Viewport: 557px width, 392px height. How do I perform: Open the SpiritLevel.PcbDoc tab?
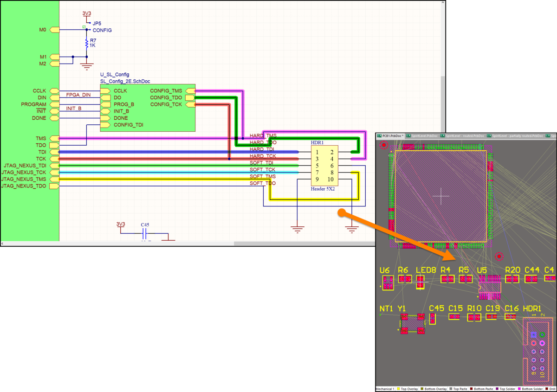click(x=422, y=135)
